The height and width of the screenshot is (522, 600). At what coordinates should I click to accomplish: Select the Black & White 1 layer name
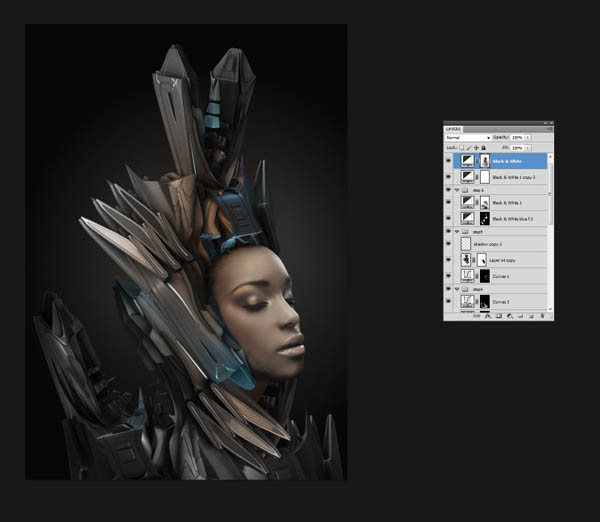click(x=507, y=203)
